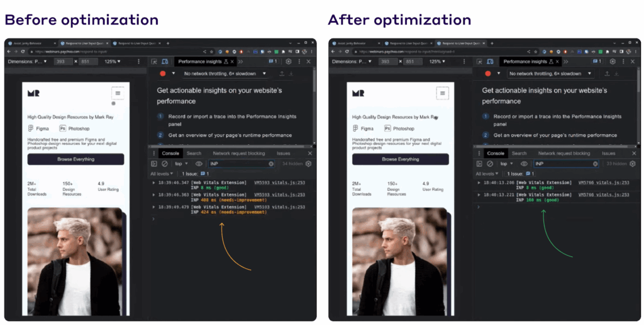Click the record button in the After window
The width and height of the screenshot is (644, 325).
point(488,74)
